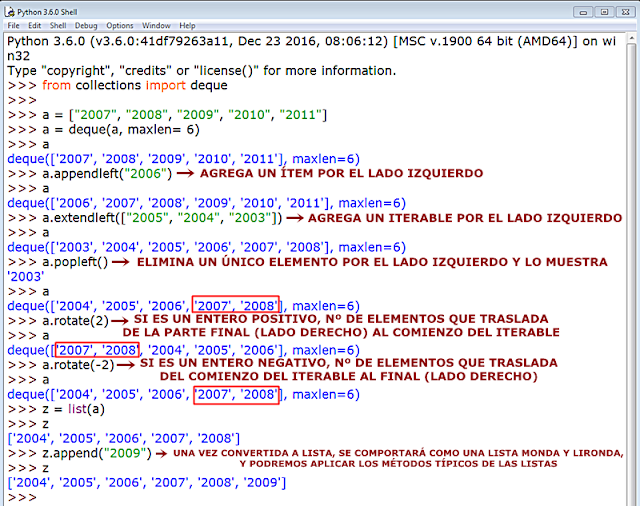
Task: Open the Edit menu
Action: [x=34, y=26]
